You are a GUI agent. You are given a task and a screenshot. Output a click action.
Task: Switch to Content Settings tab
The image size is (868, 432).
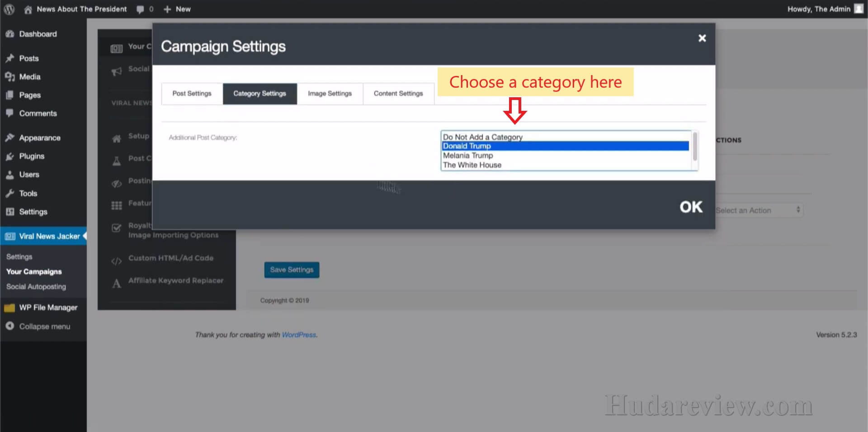[x=398, y=94]
